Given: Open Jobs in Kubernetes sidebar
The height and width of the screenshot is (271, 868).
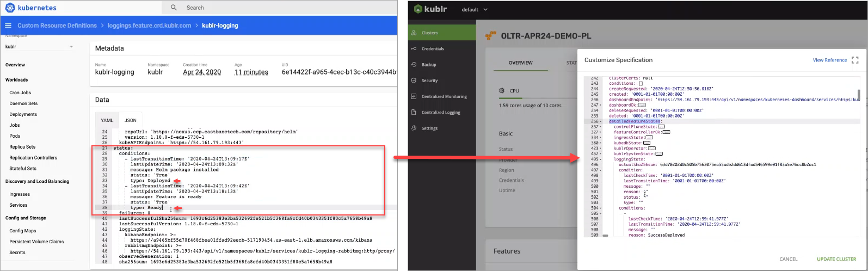Looking at the screenshot, I should pyautogui.click(x=15, y=125).
